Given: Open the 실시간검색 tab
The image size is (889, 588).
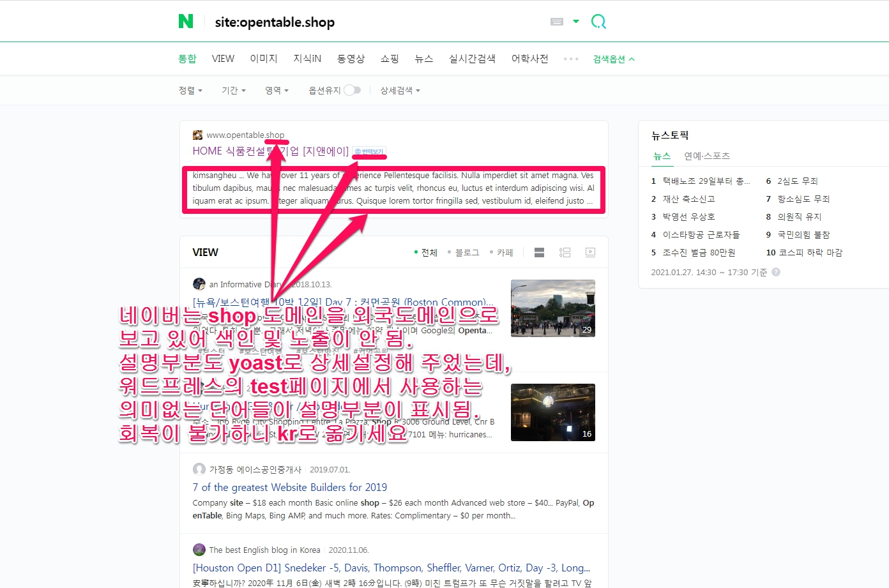Looking at the screenshot, I should tap(473, 59).
